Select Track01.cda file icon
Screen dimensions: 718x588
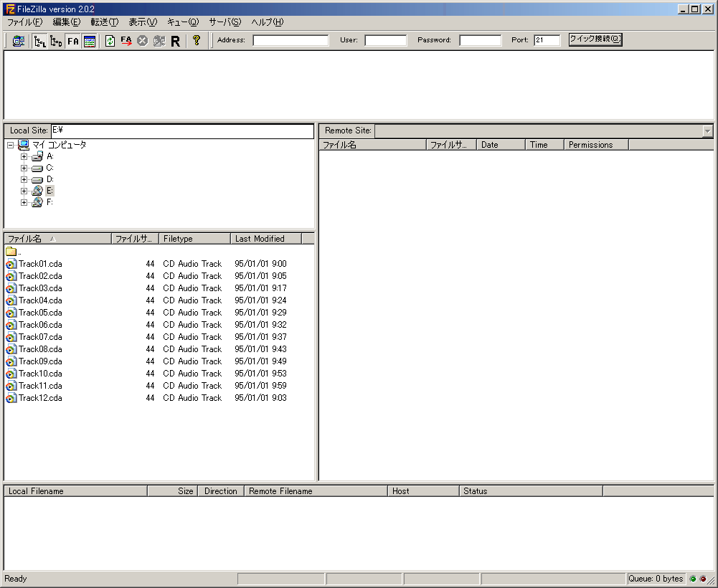[x=11, y=264]
